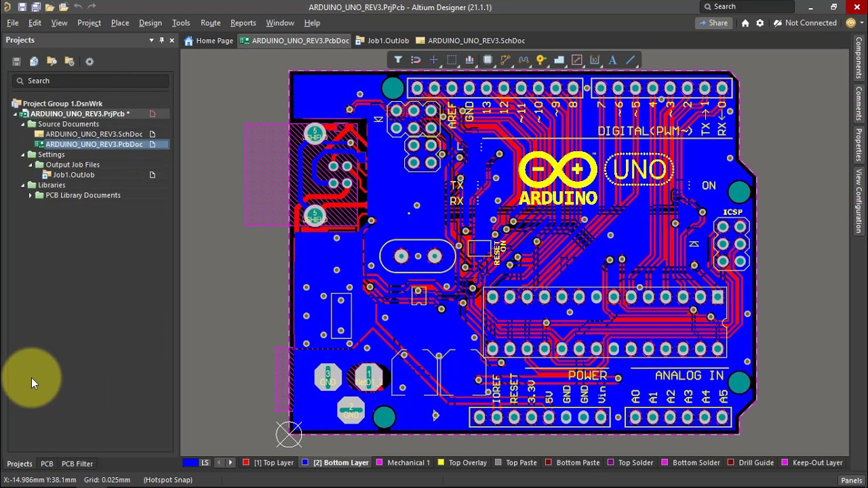Toggle Top Solder layer color box
The height and width of the screenshot is (488, 868).
coord(610,463)
